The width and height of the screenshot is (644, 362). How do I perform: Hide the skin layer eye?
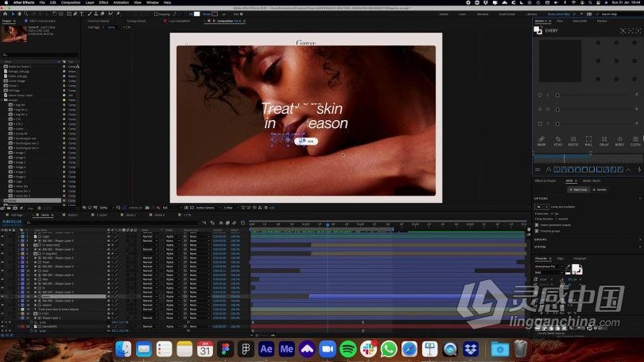(3, 279)
